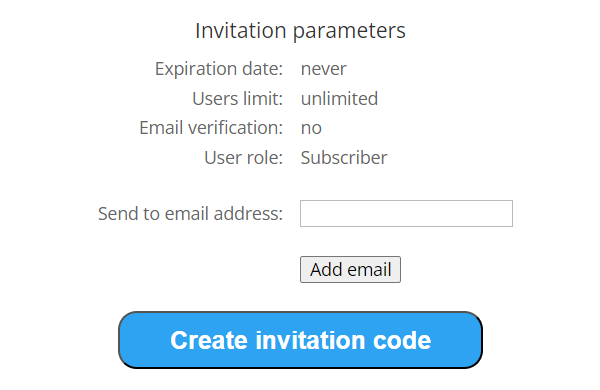Screen dimensions: 600x390
Task: Add another recipient via Add email
Action: [x=350, y=269]
